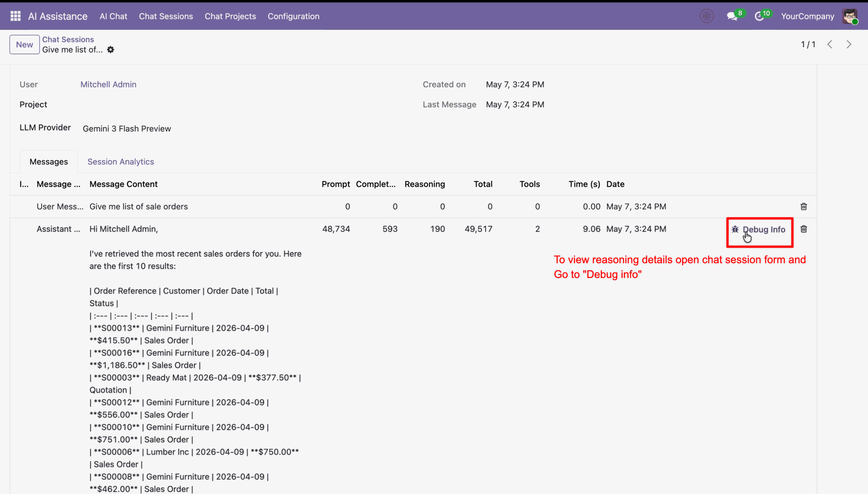Click the 'User Mess...' message type cell
The width and height of the screenshot is (868, 494).
pyautogui.click(x=60, y=207)
